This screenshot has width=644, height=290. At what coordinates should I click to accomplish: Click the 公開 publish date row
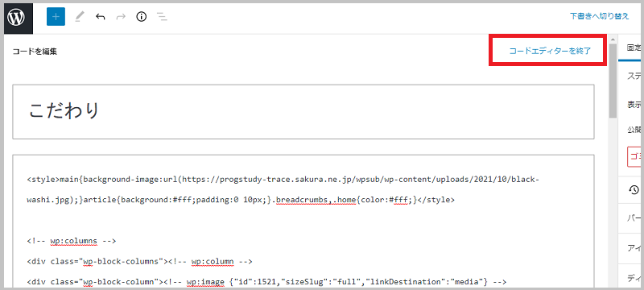634,130
